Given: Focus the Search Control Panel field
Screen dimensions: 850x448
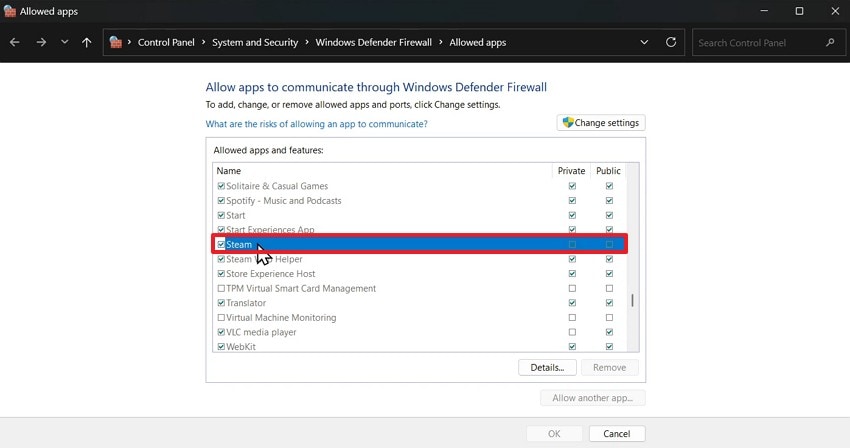Looking at the screenshot, I should [758, 43].
